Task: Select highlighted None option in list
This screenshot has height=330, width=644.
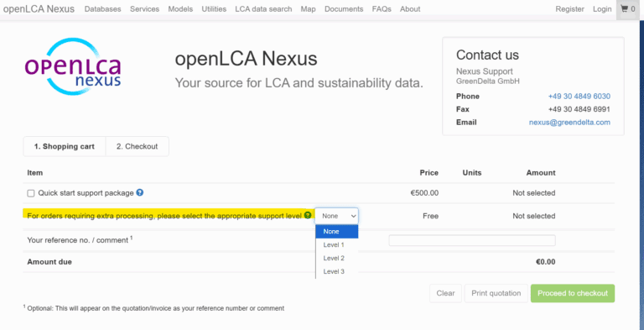Action: (337, 232)
